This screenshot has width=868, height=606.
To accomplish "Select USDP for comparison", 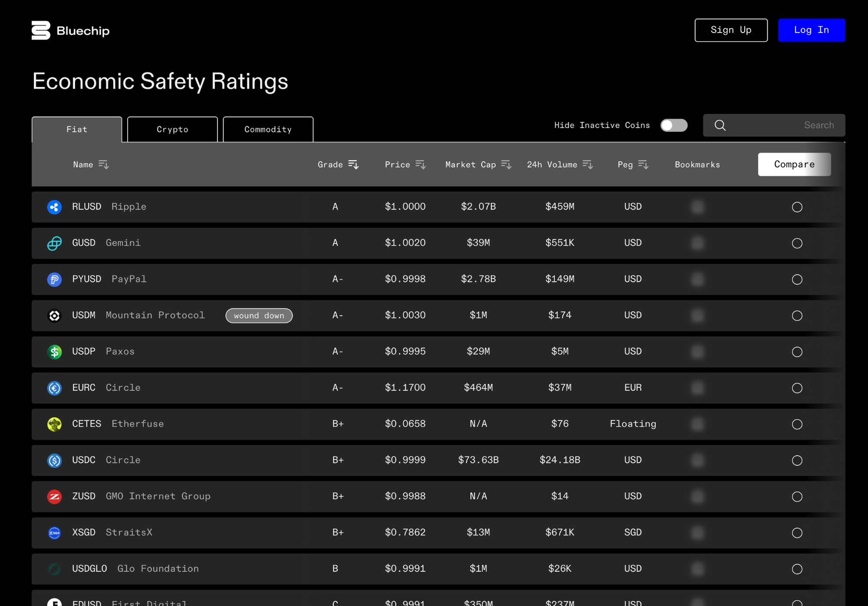I will click(797, 352).
